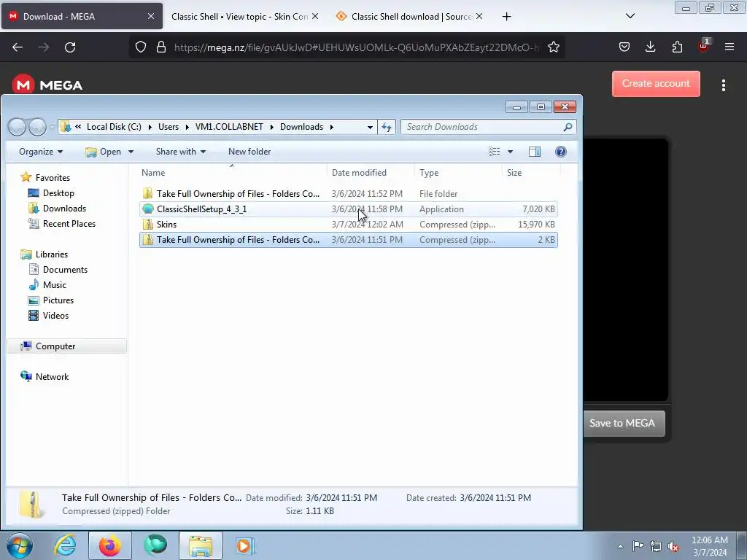This screenshot has height=560, width=747.
Task: Click the New folder button
Action: point(249,152)
